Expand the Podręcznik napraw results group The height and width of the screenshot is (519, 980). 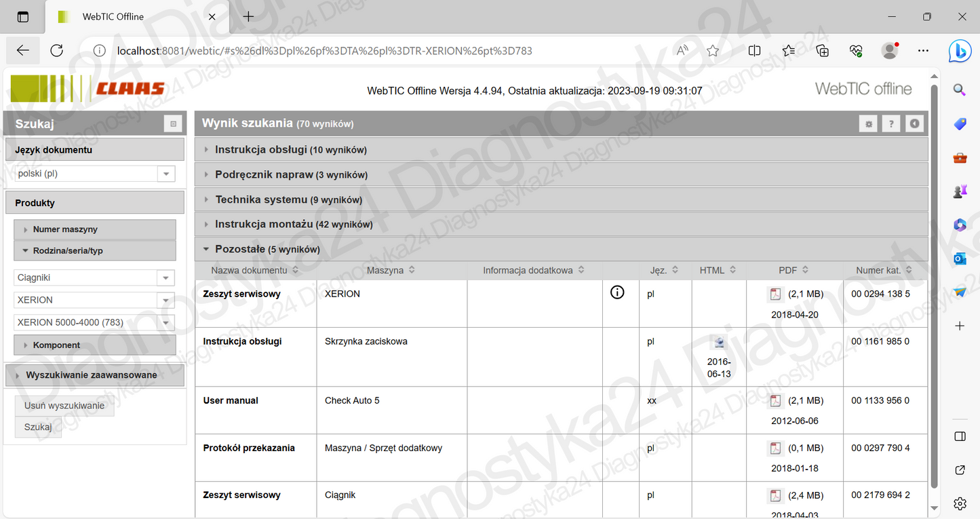[561, 174]
